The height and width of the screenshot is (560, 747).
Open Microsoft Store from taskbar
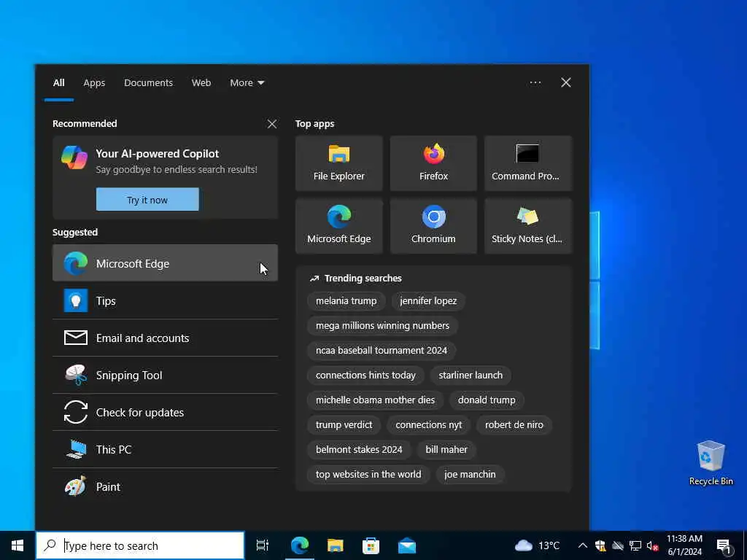(371, 545)
